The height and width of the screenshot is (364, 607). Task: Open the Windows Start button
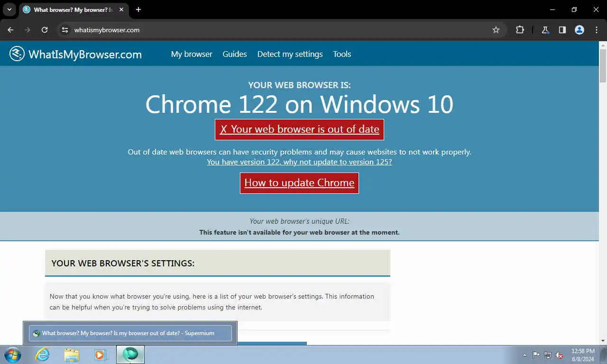(13, 355)
